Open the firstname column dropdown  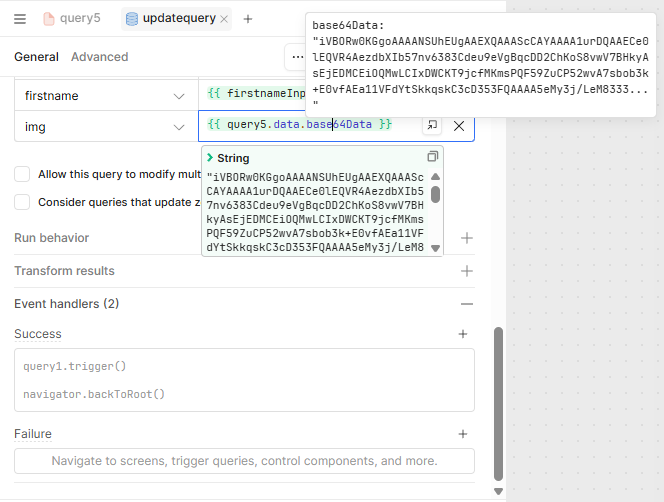pos(179,96)
